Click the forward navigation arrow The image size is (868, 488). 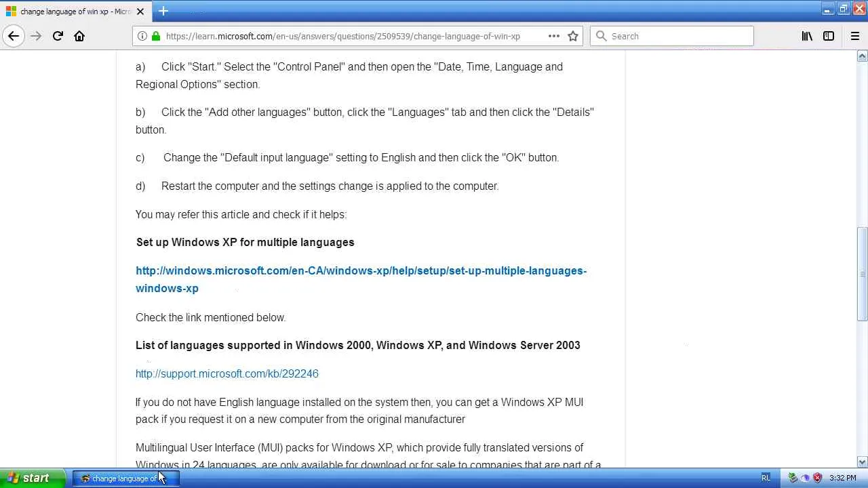tap(36, 36)
